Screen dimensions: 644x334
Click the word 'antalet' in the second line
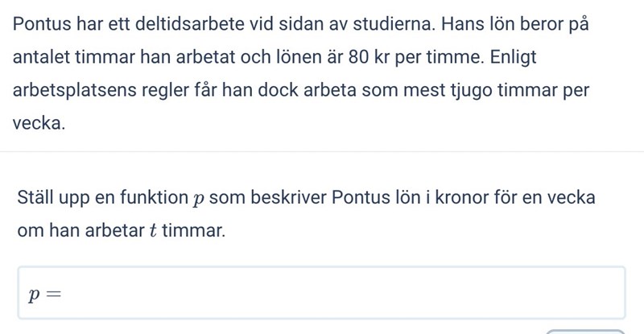coord(40,58)
